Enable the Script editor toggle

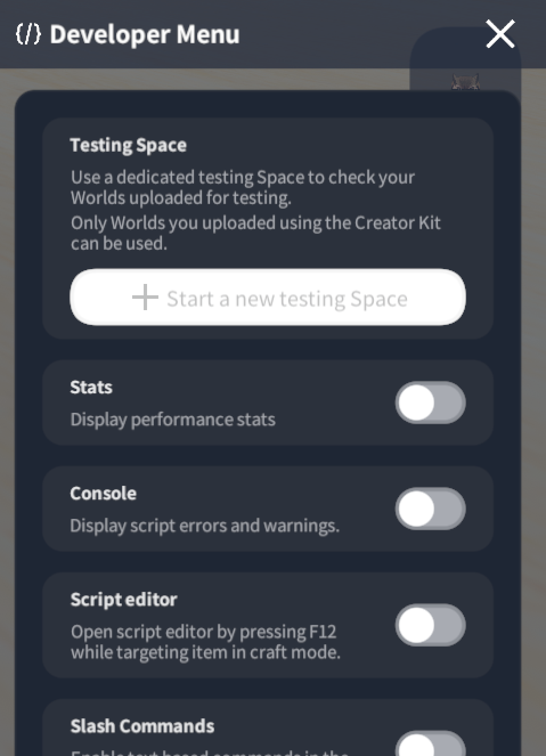click(430, 625)
